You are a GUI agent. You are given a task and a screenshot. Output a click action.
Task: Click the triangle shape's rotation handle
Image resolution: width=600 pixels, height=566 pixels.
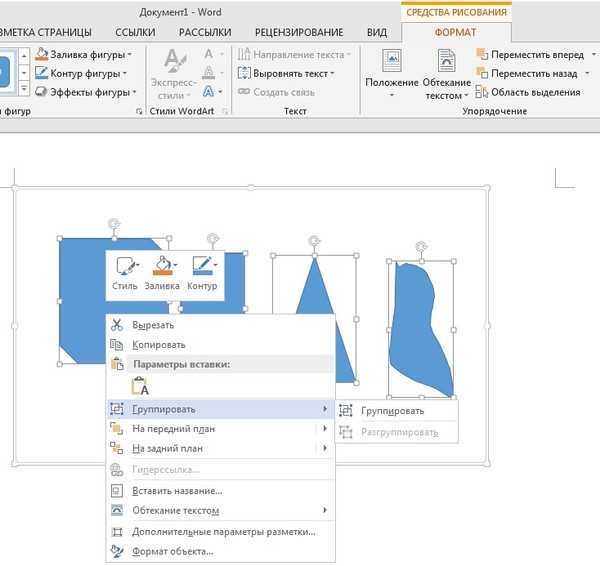coord(314,240)
